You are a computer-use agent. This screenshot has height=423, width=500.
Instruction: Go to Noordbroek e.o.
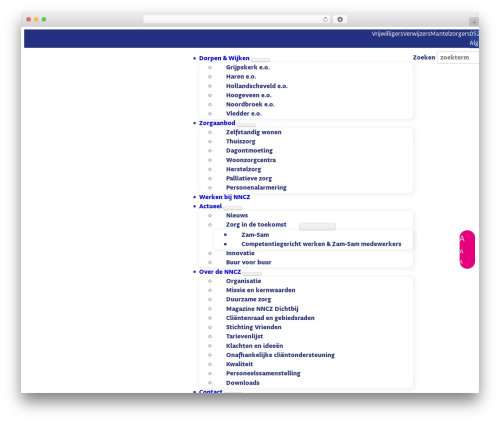point(250,104)
